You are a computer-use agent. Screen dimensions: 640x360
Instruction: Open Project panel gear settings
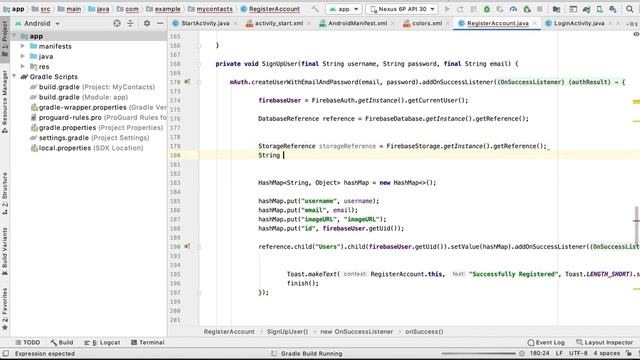click(x=147, y=24)
